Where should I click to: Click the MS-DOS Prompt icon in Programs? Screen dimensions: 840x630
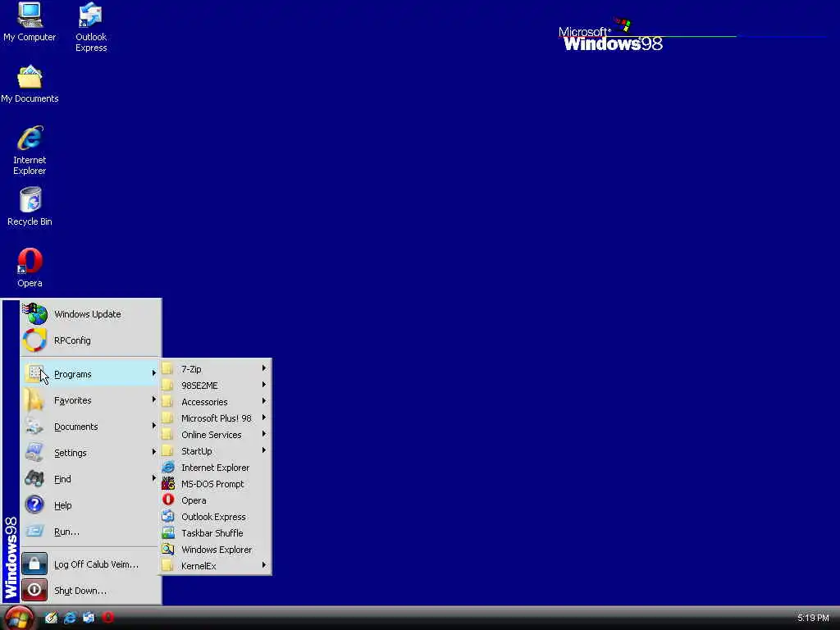pyautogui.click(x=168, y=484)
